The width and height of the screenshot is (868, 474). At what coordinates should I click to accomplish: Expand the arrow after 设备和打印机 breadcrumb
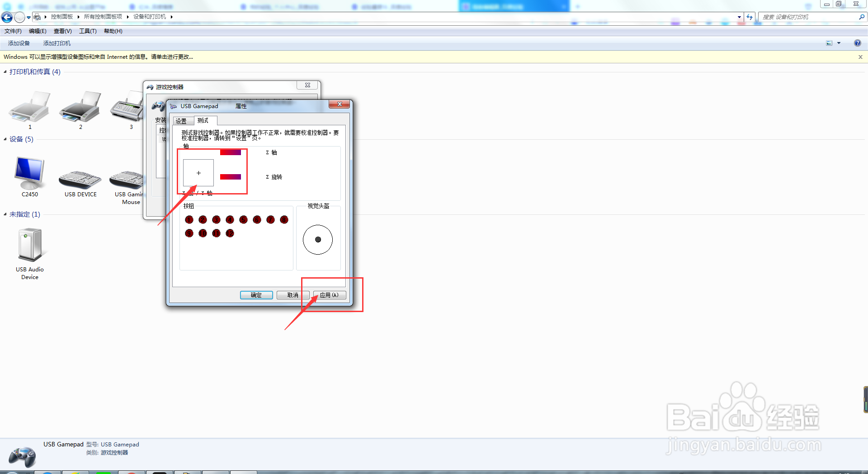[x=172, y=17]
